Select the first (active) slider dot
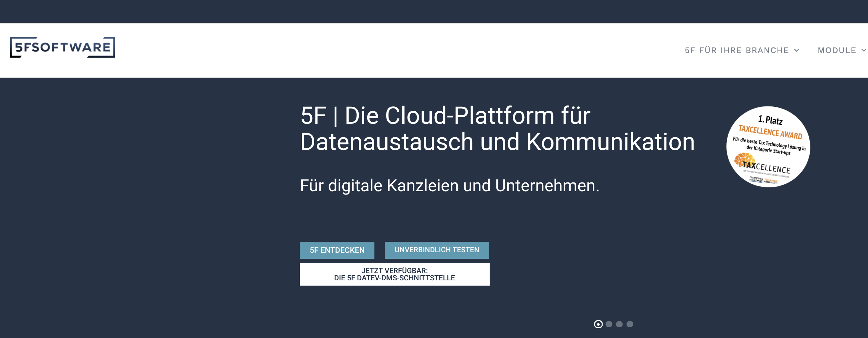Image resolution: width=868 pixels, height=338 pixels. click(598, 324)
